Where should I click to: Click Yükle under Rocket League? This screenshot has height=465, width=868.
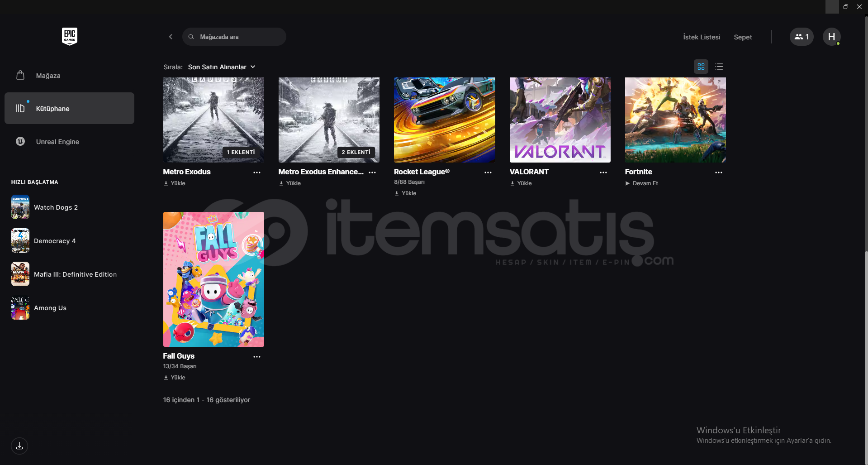pos(405,193)
